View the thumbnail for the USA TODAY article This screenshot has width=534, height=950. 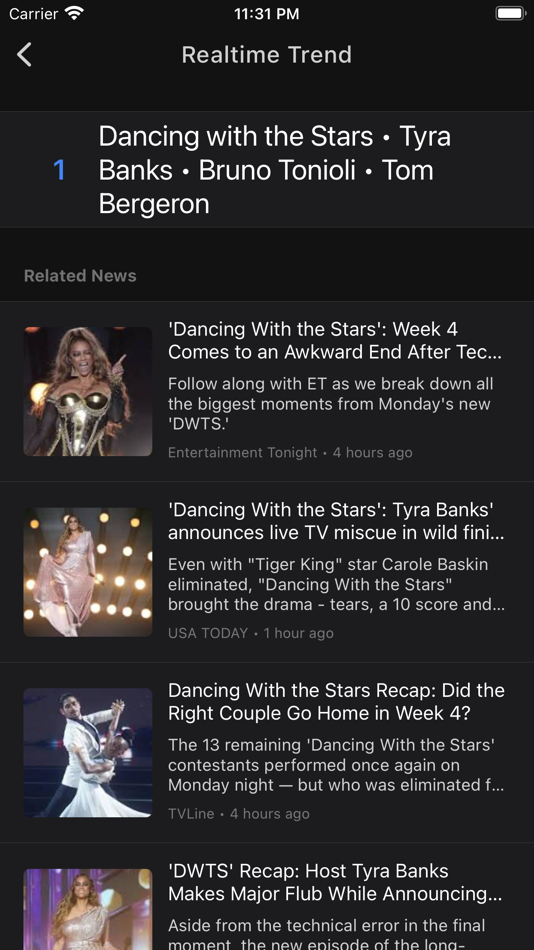[x=88, y=572]
